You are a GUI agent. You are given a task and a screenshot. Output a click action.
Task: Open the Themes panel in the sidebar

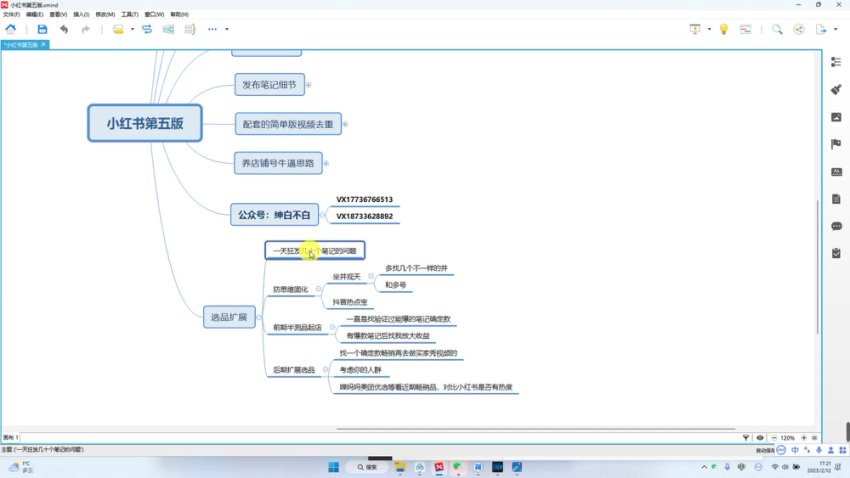pos(836,172)
